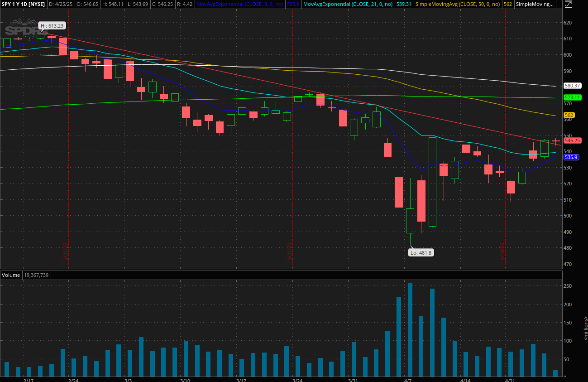Click the blue 535.9 price tag on axis
Viewport: 588px width, 382px height.
coord(571,157)
